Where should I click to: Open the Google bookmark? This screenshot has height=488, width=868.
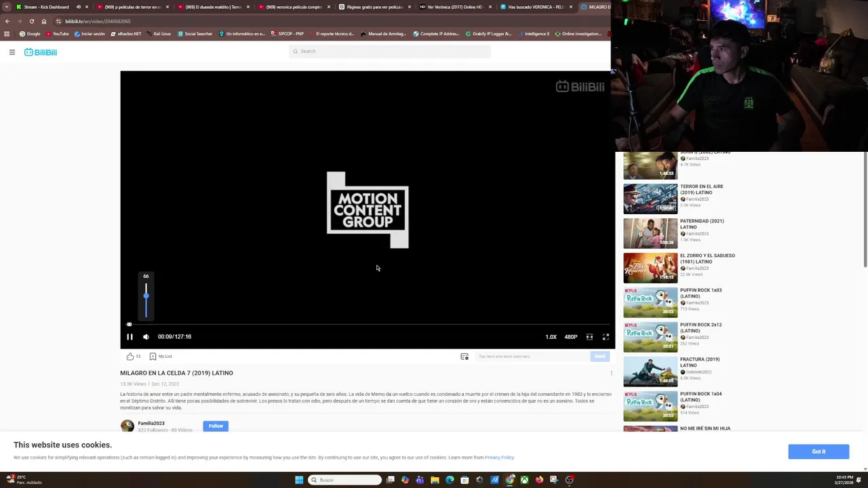pyautogui.click(x=30, y=34)
